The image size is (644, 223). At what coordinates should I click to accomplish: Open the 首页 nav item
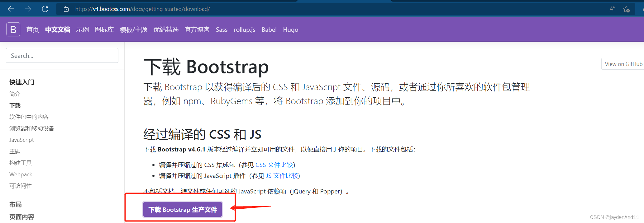(33, 30)
